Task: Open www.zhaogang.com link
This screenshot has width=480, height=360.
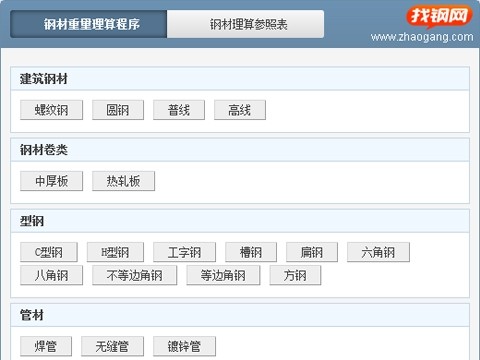Action: pos(422,37)
